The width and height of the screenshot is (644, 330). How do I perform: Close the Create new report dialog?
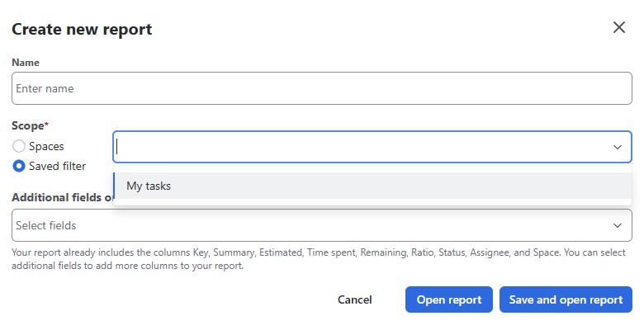pos(619,27)
